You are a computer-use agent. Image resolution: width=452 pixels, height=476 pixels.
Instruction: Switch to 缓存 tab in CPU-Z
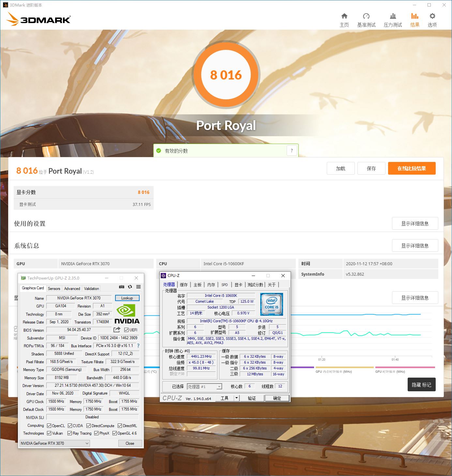tap(184, 285)
